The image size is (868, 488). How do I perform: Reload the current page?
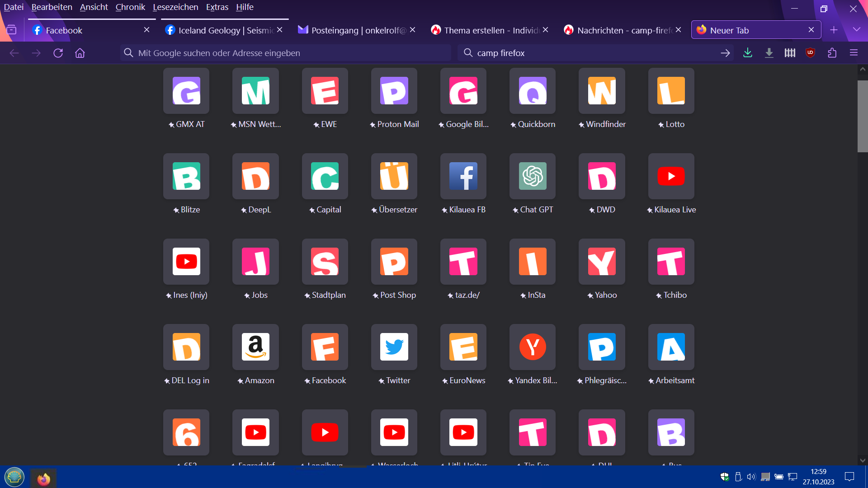58,53
